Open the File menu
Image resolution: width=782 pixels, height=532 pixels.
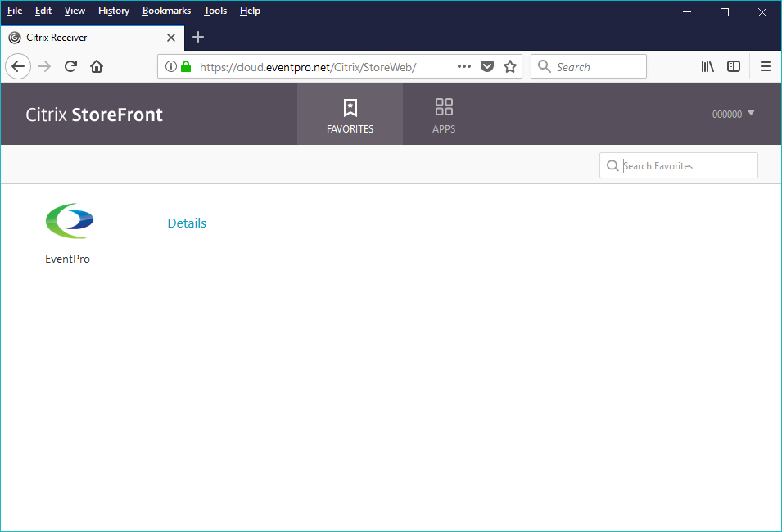tap(15, 11)
